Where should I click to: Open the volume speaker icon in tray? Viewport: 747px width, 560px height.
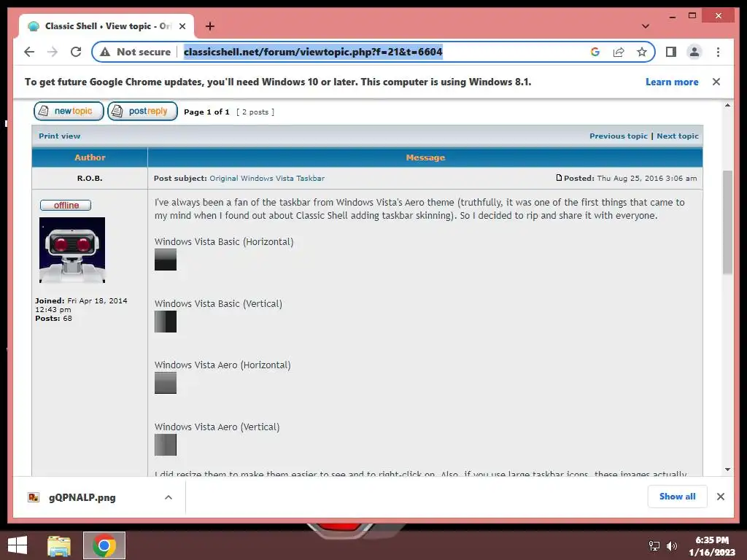pos(672,546)
